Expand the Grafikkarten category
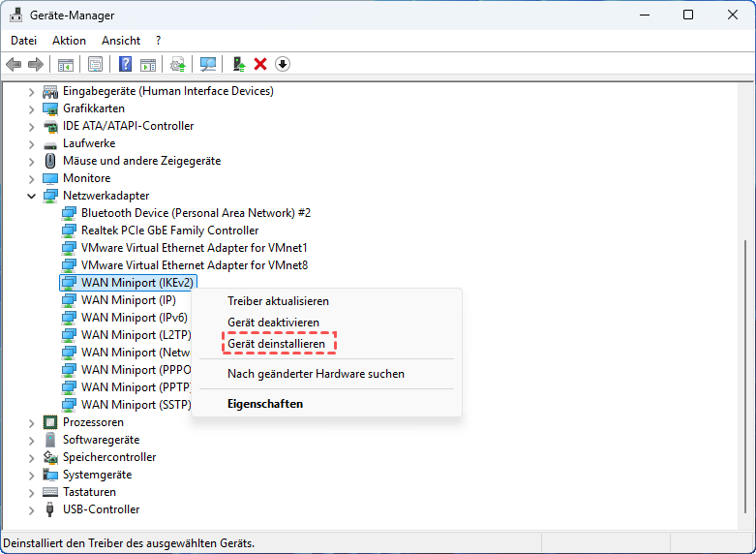This screenshot has height=554, width=756. click(x=31, y=108)
